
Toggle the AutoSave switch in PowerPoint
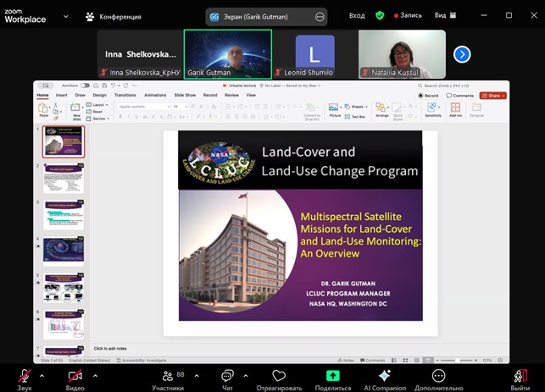[x=85, y=86]
